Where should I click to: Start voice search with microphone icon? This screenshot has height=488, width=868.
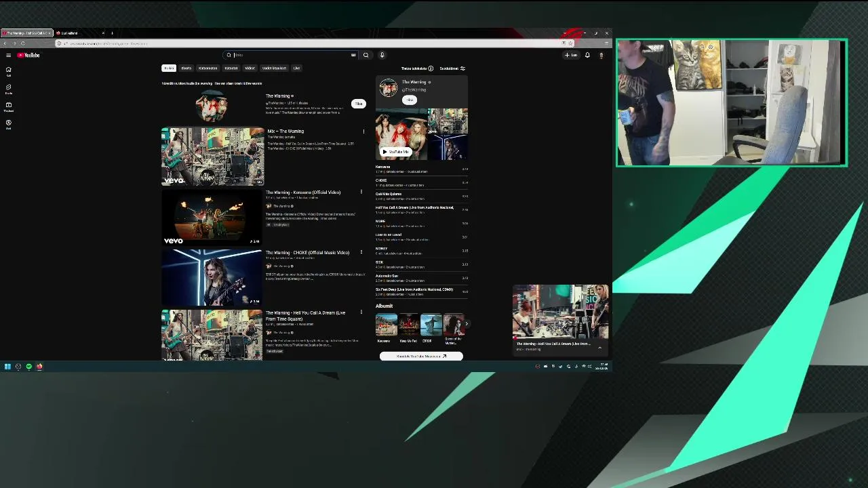click(x=382, y=55)
